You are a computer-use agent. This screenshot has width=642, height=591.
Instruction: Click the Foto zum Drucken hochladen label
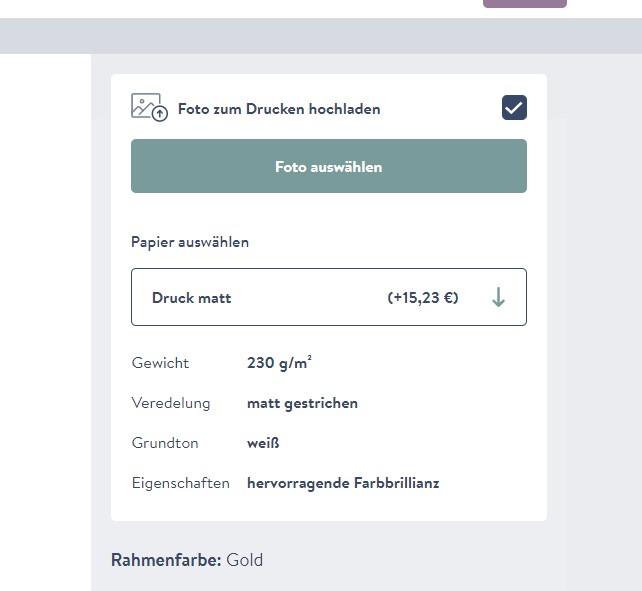click(x=279, y=109)
